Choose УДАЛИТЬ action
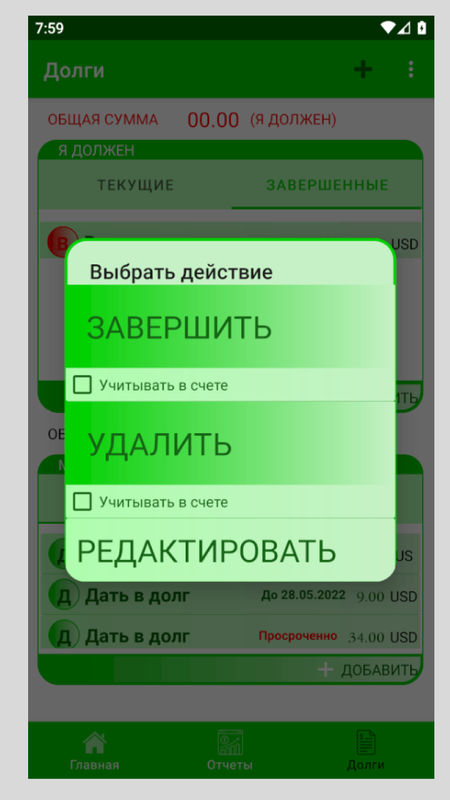Viewport: 450px width, 800px height. pos(230,443)
